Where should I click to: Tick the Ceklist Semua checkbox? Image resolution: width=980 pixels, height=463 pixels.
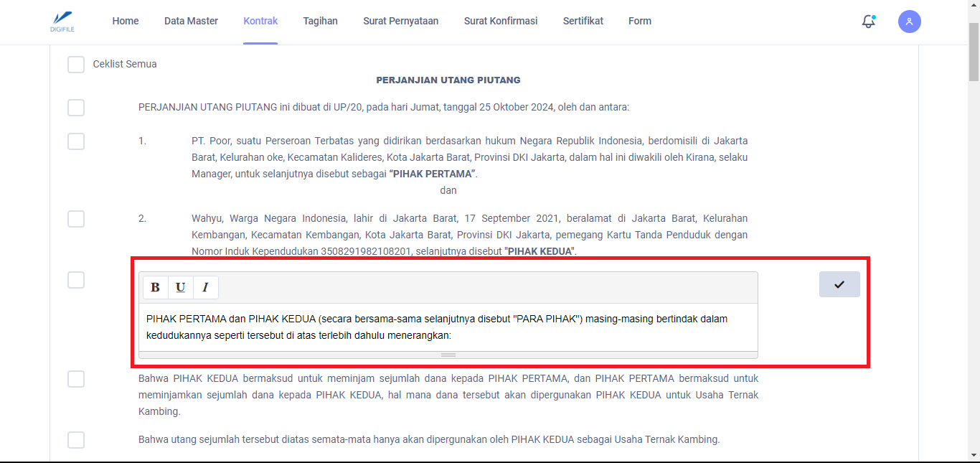tap(76, 65)
